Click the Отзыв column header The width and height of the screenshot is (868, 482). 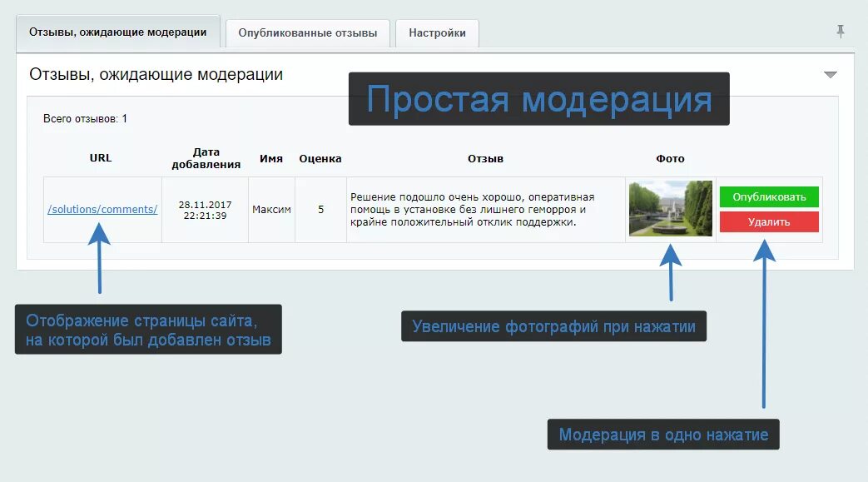click(x=486, y=158)
